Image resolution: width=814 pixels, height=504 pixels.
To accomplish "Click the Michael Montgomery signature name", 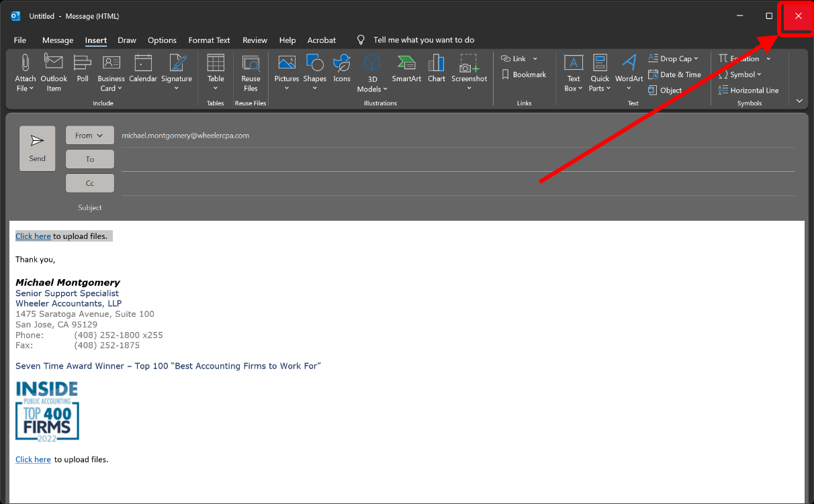I will 68,283.
